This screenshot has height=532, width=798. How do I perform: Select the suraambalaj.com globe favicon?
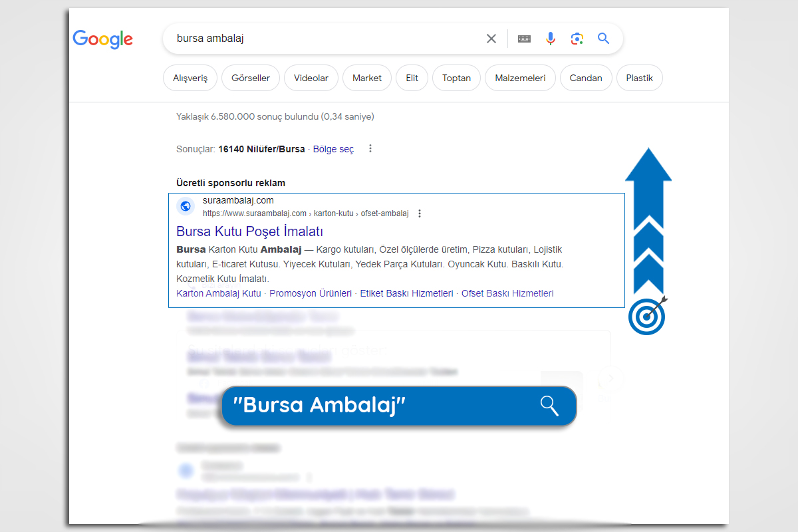coord(186,206)
